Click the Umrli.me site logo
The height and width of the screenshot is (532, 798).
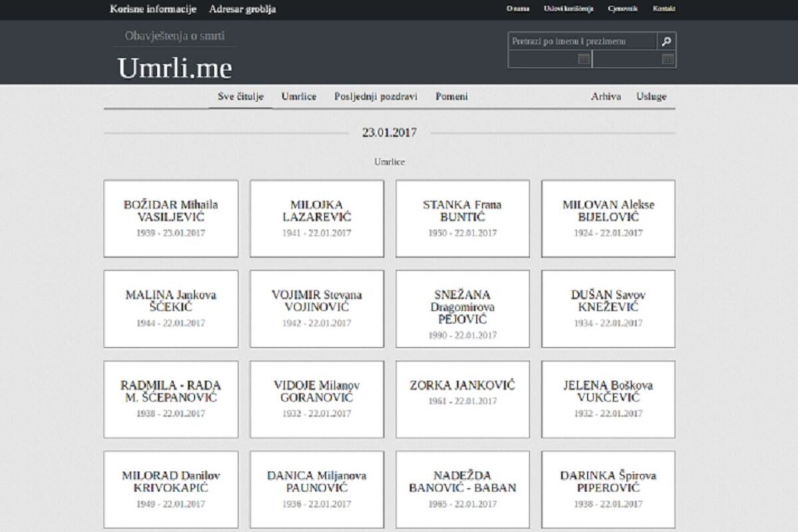(x=175, y=68)
